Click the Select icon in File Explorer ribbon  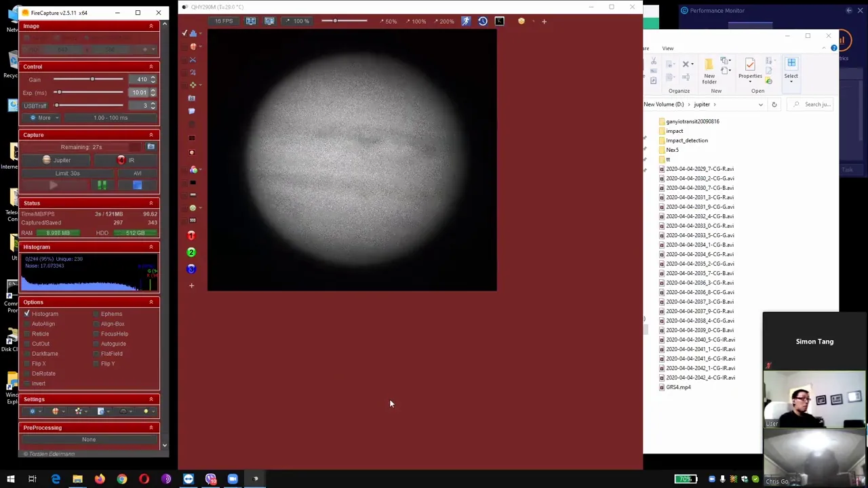tap(791, 69)
